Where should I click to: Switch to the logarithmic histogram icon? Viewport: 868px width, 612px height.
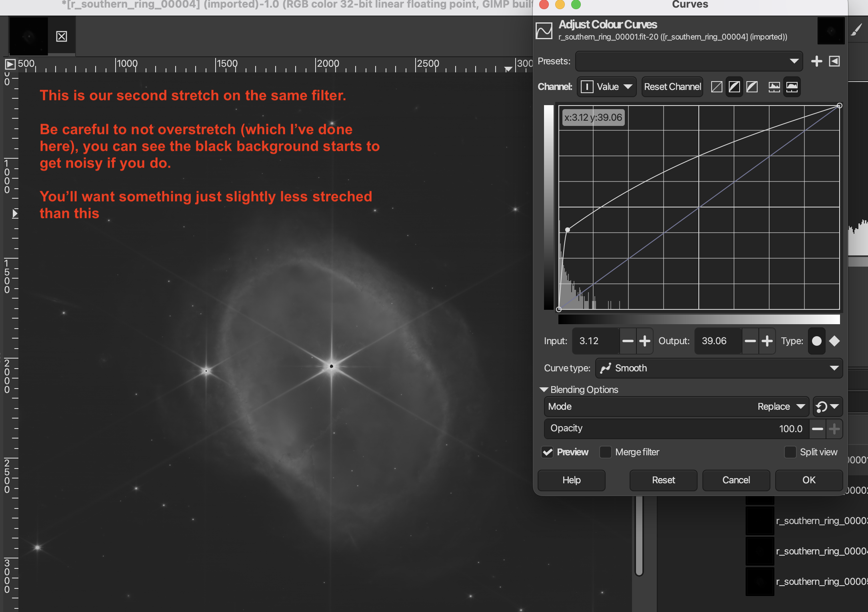(792, 87)
